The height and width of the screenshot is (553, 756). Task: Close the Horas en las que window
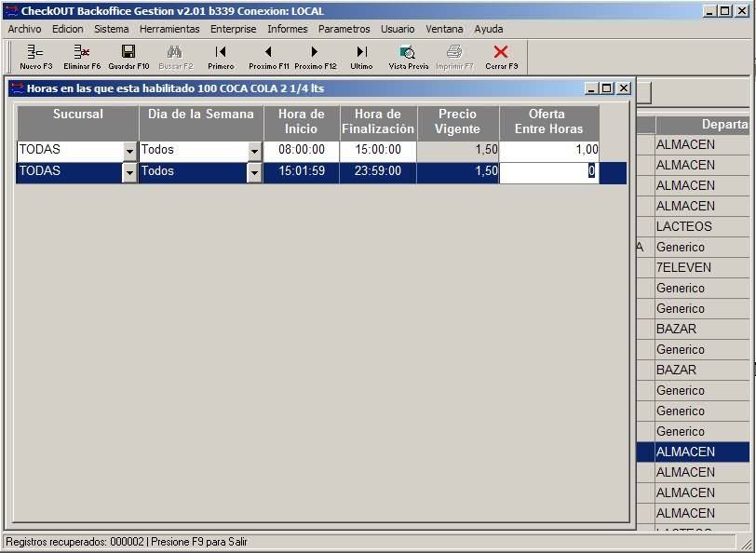click(x=624, y=88)
